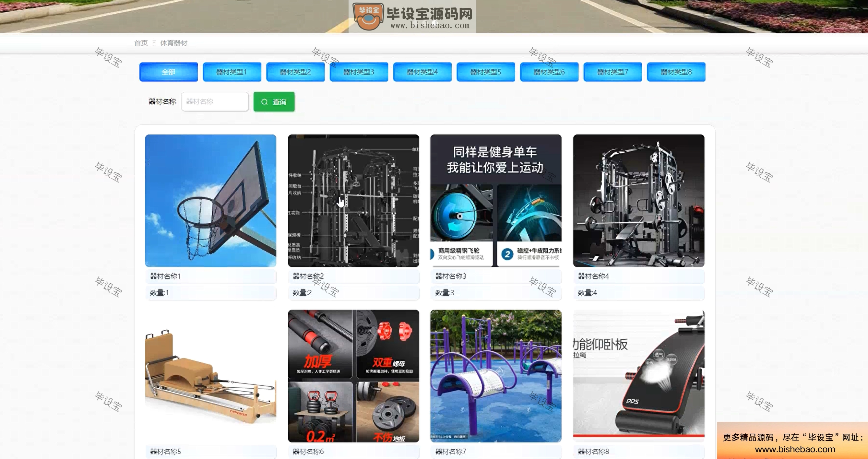Open the 器材名称4 power rack image
The image size is (868, 459).
[639, 201]
